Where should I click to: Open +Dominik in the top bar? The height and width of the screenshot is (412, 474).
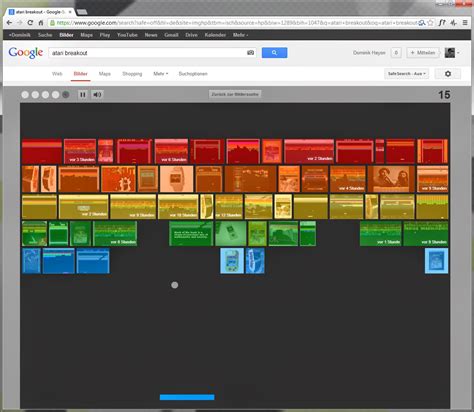pos(20,35)
